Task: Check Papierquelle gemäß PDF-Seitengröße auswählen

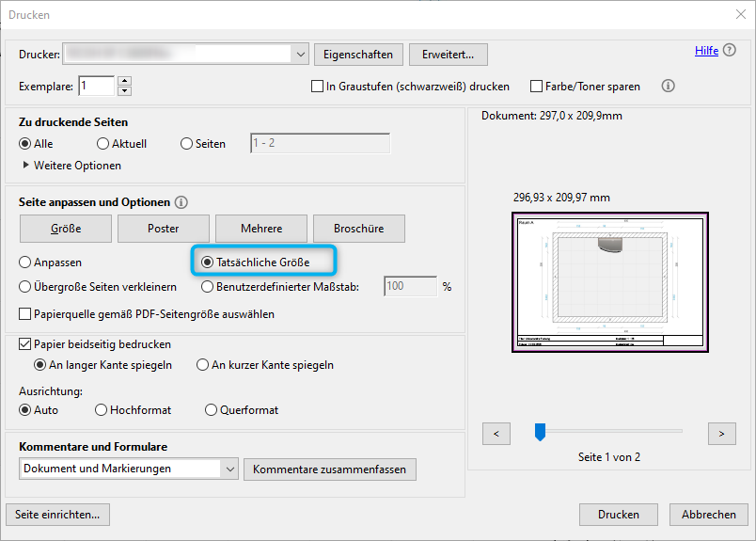Action: pyautogui.click(x=24, y=314)
